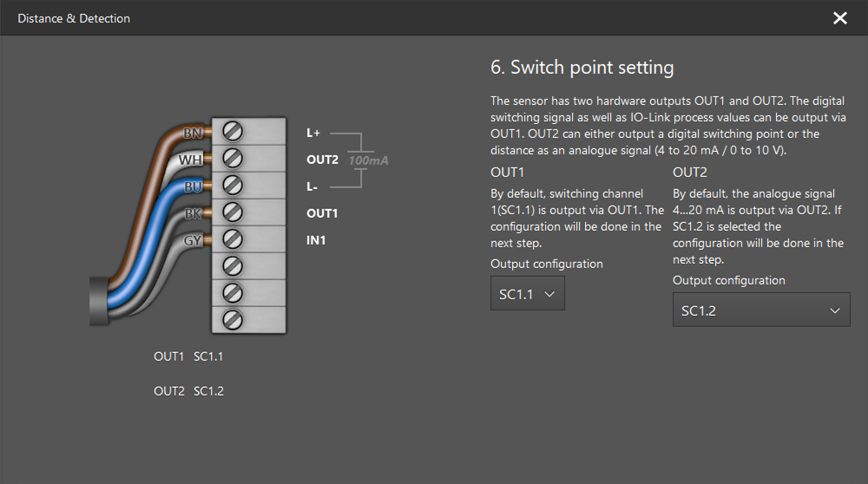
Task: Click the terminal screw next to WH wire
Action: click(x=233, y=159)
